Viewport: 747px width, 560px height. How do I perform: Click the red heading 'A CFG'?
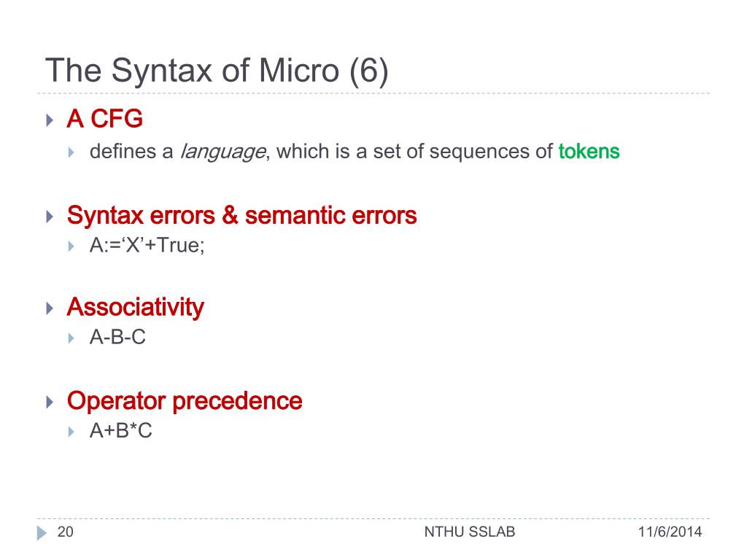click(x=105, y=119)
